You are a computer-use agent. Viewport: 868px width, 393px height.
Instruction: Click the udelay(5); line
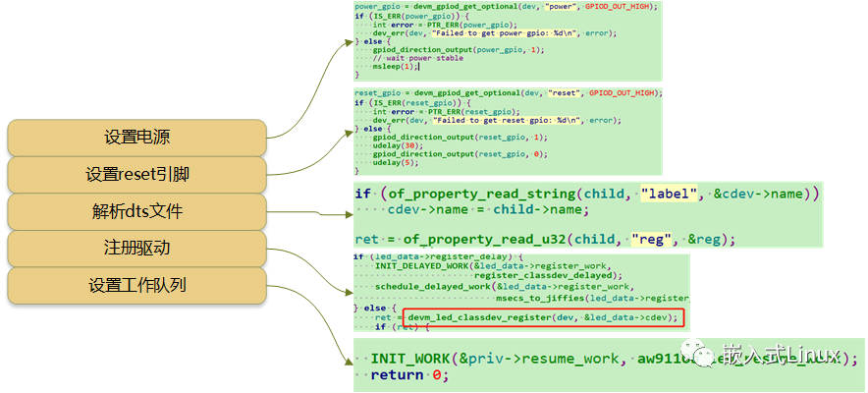[396, 163]
